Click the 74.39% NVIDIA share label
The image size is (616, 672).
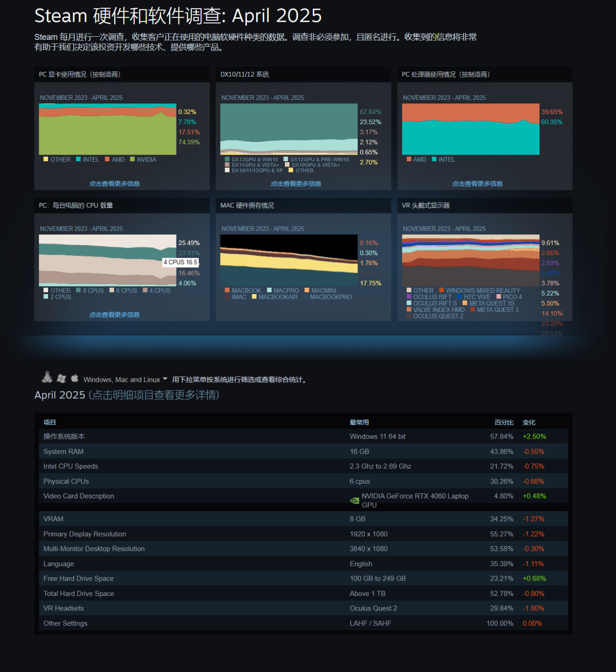click(189, 142)
